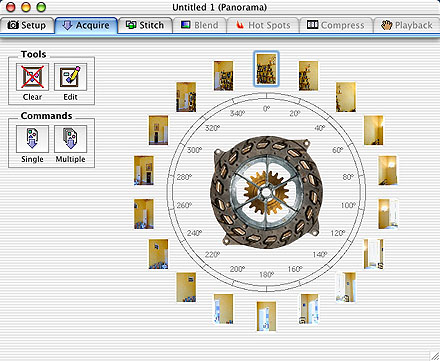Select the image thumbnail at 120°
Screen dimensions: 440x361
pos(373,254)
